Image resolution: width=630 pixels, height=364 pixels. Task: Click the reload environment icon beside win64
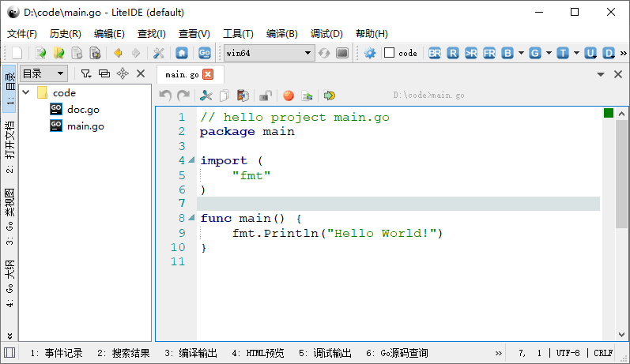pos(324,53)
